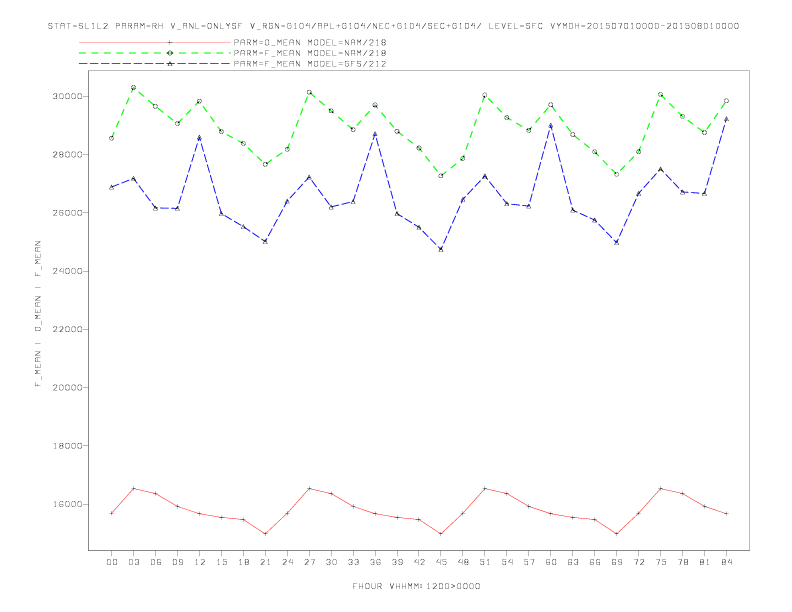Click x-axis tick label 27
792x612 pixels.
pos(309,562)
